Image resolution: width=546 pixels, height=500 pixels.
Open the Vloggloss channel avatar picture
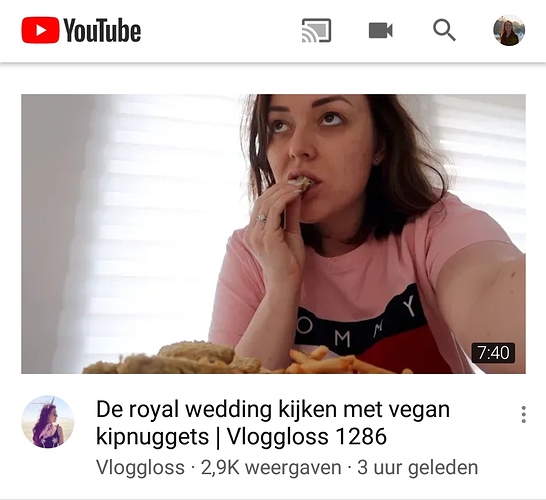point(48,421)
